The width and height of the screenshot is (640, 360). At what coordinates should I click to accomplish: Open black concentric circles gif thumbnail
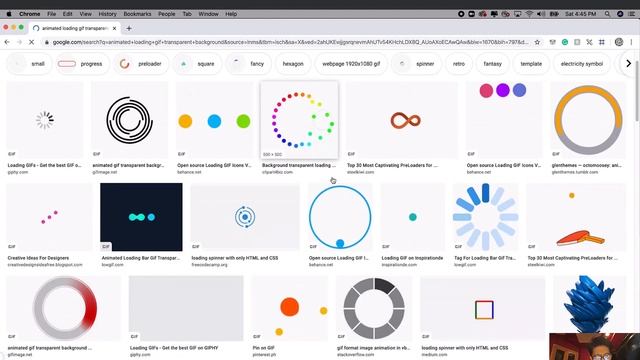coord(129,120)
